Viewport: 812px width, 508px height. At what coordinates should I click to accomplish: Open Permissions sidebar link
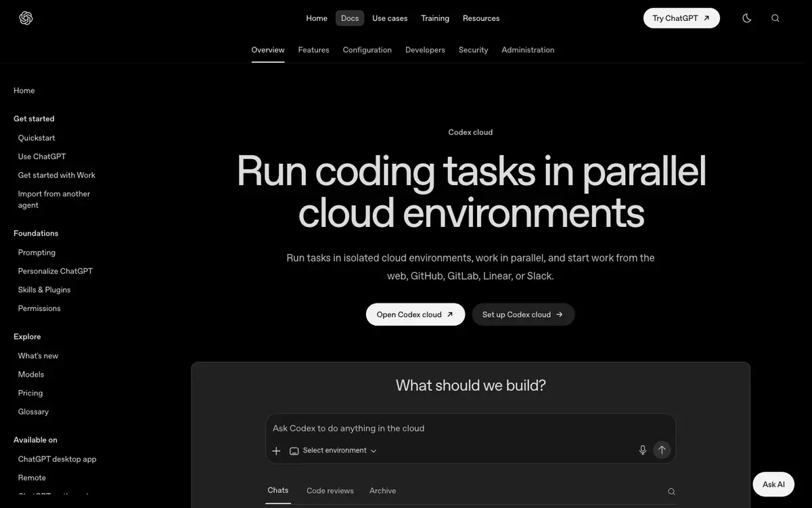tap(39, 308)
